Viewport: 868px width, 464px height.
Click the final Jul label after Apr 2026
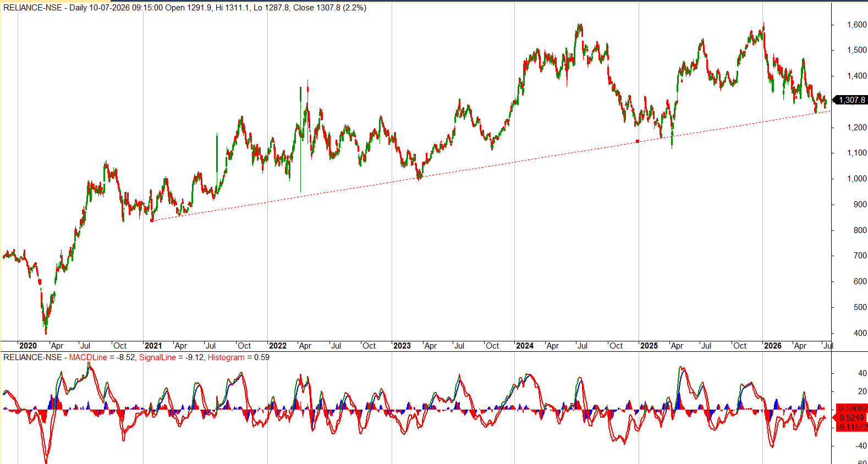(x=828, y=346)
